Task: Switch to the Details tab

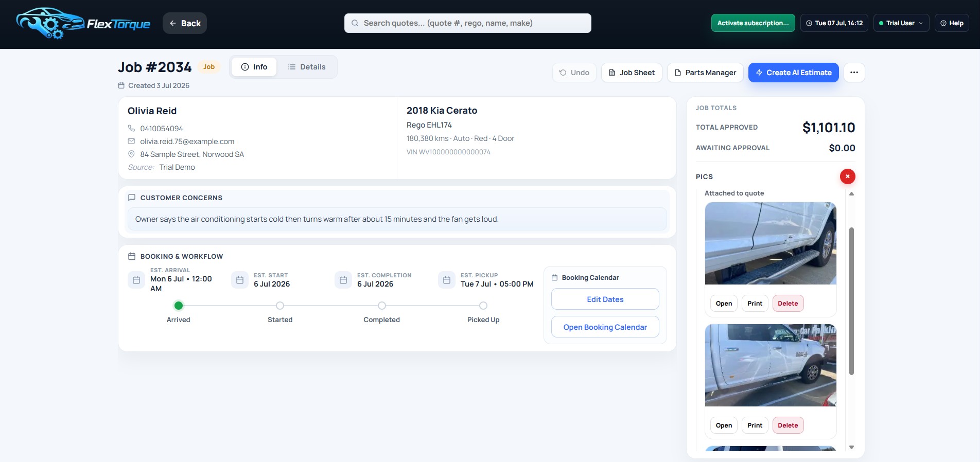Action: pyautogui.click(x=307, y=67)
